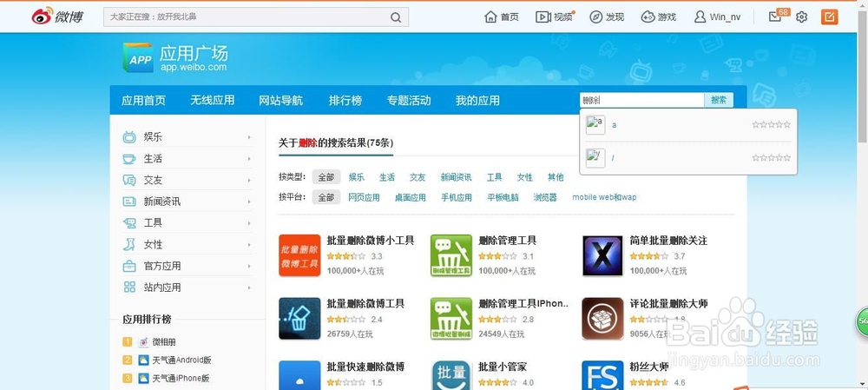Open the 工具 category in the sidebar

[153, 222]
